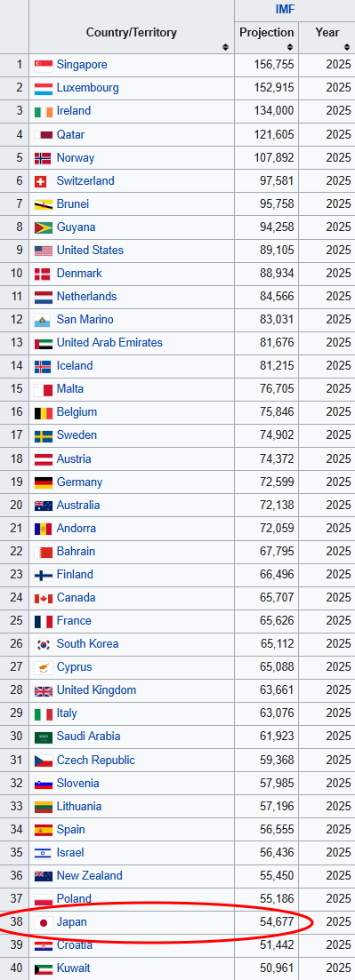Open the San Marino link

[x=85, y=320]
